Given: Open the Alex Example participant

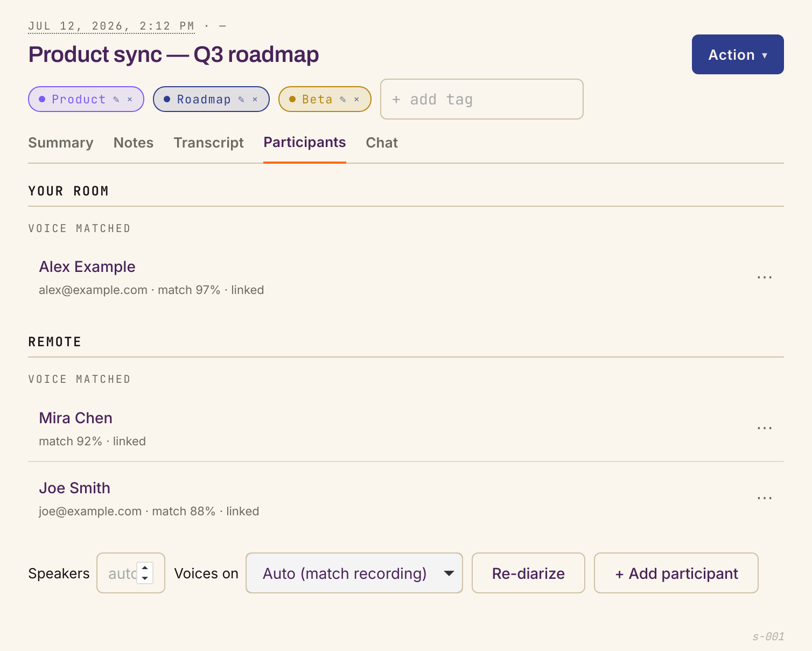Looking at the screenshot, I should [87, 267].
